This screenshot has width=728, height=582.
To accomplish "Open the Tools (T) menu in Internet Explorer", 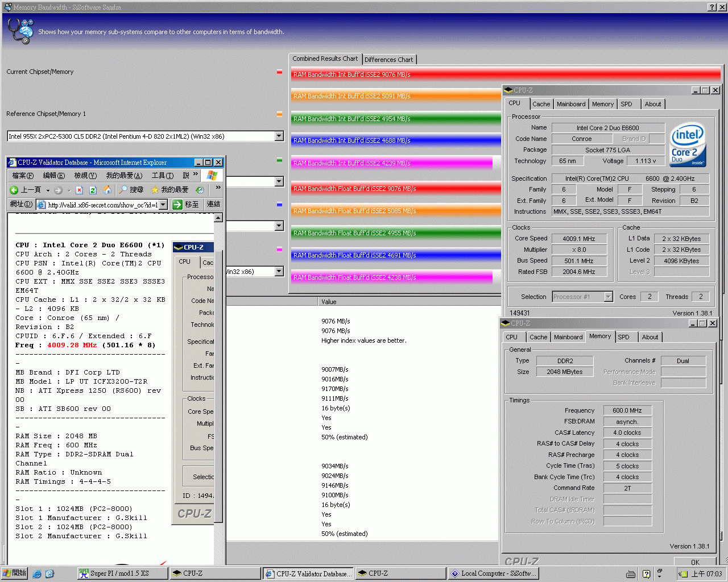I will tap(163, 176).
